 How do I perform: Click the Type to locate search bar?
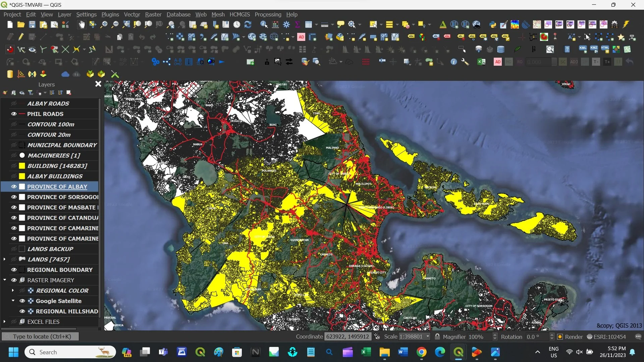(x=40, y=336)
